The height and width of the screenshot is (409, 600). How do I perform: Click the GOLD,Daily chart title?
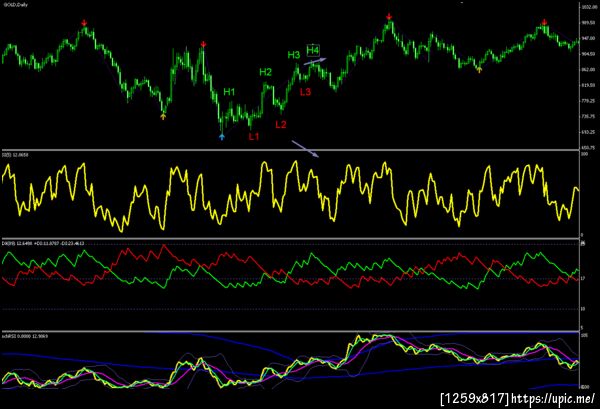tap(16, 5)
